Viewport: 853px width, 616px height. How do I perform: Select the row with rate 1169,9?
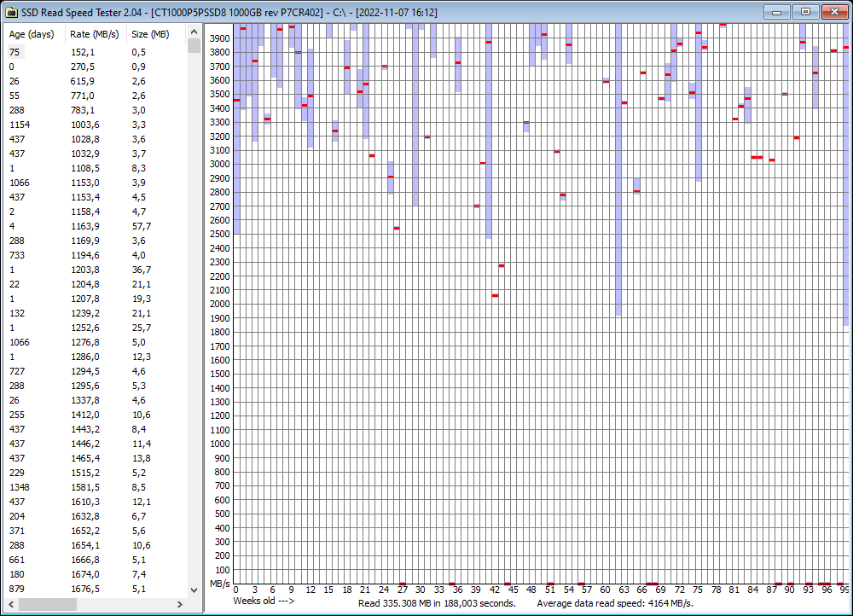tap(96, 241)
